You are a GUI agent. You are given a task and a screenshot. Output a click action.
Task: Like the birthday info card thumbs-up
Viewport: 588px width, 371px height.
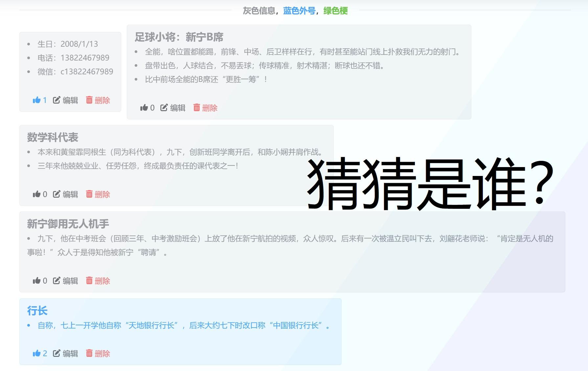point(36,100)
